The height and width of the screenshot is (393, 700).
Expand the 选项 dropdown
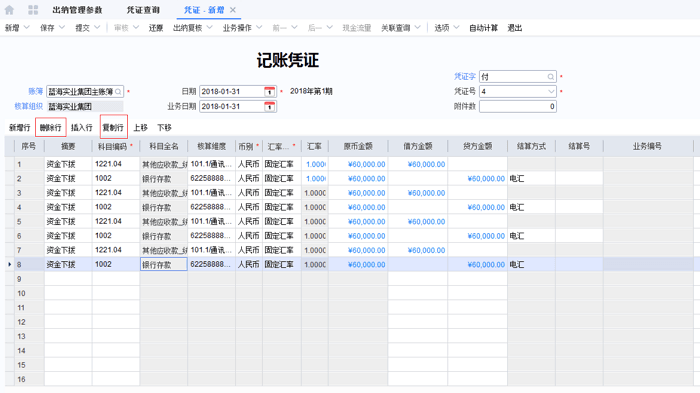click(x=456, y=27)
